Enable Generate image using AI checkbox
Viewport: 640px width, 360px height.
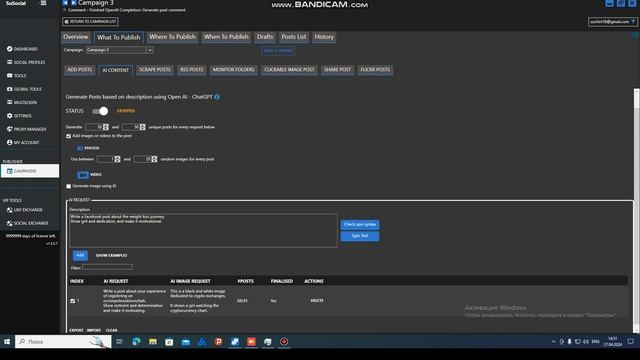pyautogui.click(x=69, y=186)
